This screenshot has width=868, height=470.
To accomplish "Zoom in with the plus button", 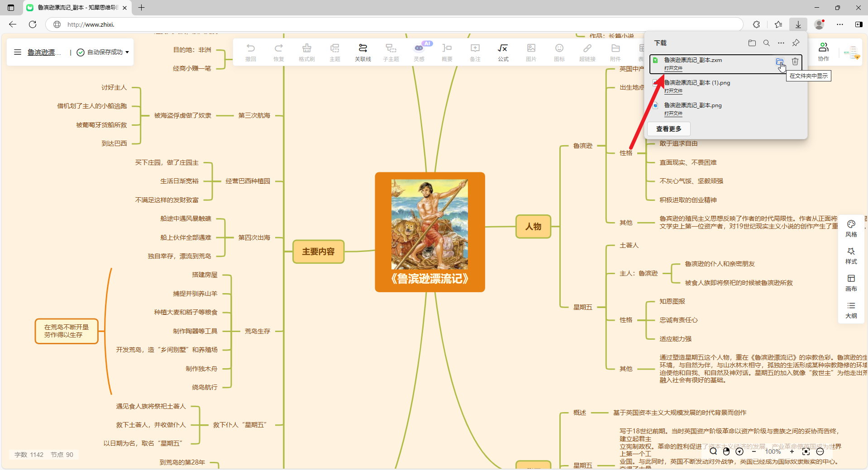I will (792, 451).
